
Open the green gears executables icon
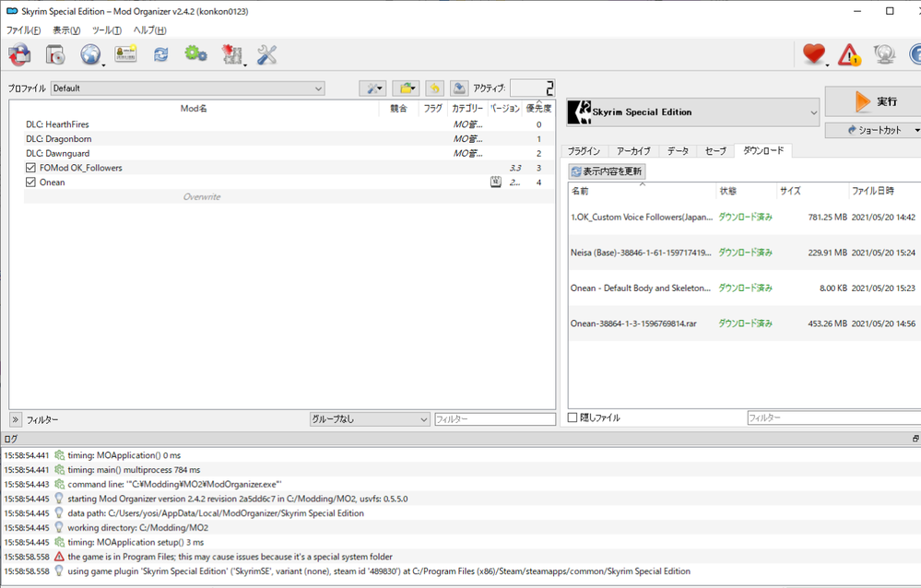(x=195, y=55)
